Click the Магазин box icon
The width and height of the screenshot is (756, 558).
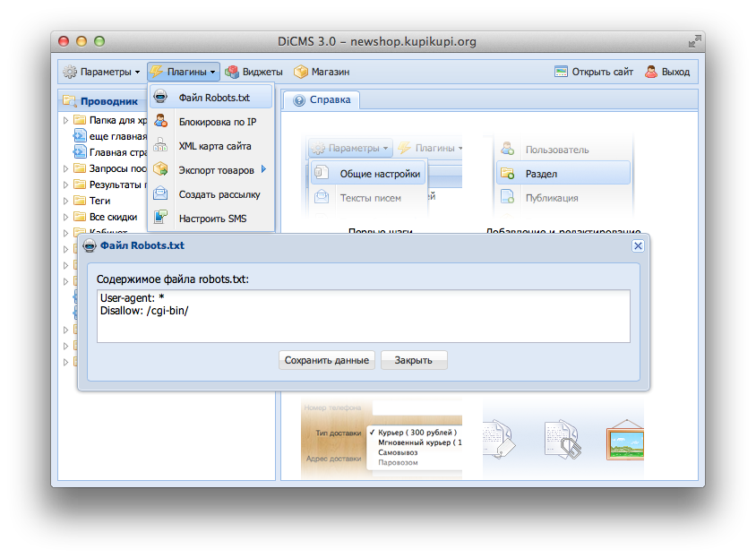tap(301, 72)
